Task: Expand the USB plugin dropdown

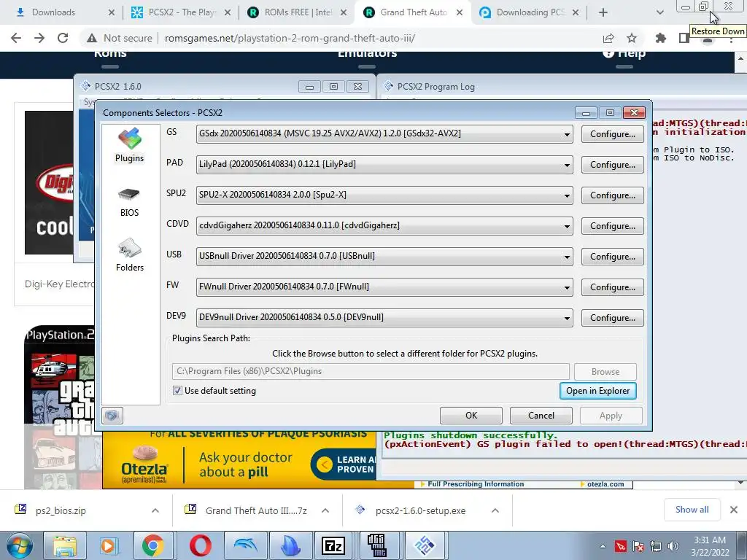Action: click(566, 257)
